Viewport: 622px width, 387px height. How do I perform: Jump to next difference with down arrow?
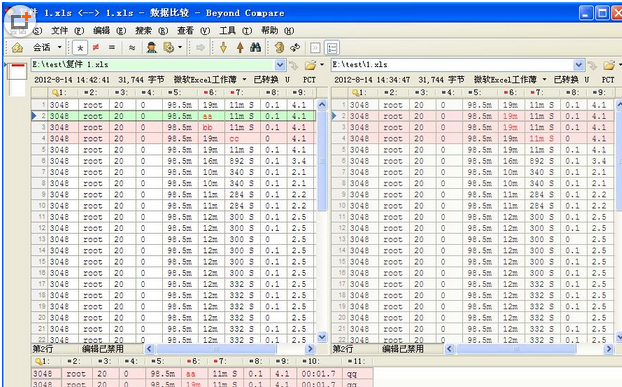point(223,48)
